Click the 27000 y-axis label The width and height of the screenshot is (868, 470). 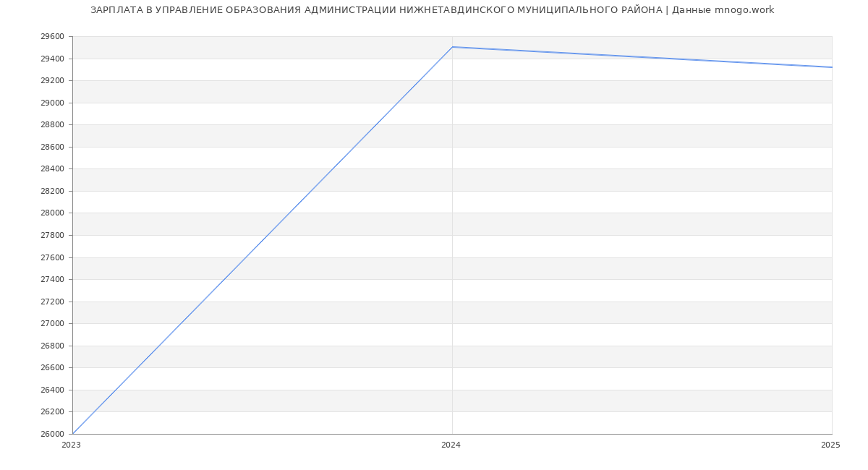[52, 323]
